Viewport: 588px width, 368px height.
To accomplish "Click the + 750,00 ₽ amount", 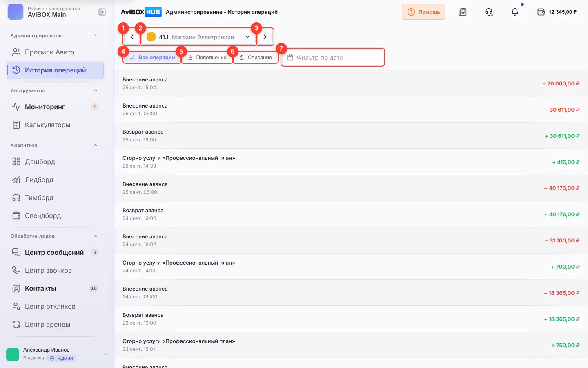I will click(x=566, y=345).
